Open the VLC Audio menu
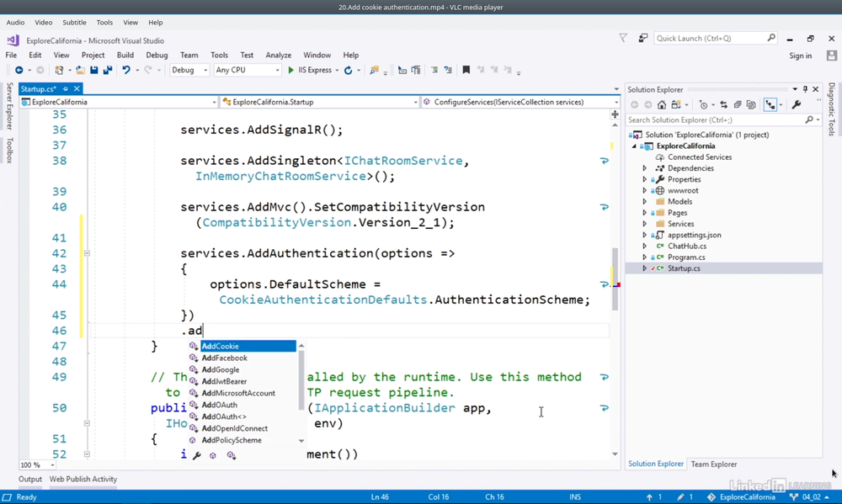Image resolution: width=842 pixels, height=504 pixels. (x=15, y=23)
